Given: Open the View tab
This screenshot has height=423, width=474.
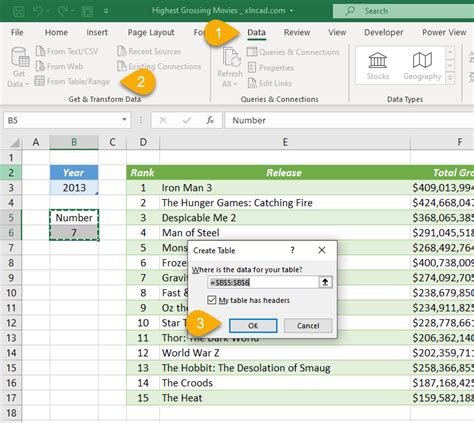Looking at the screenshot, I should [337, 32].
